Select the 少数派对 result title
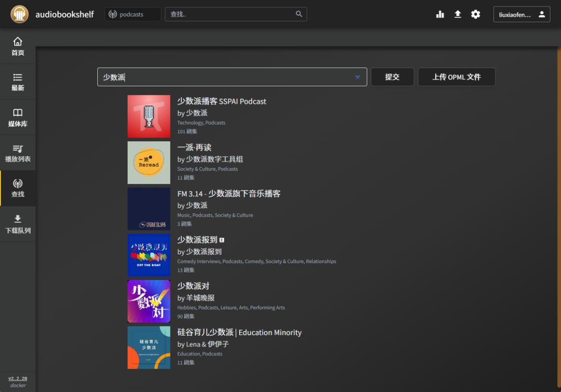This screenshot has width=561, height=392. [193, 286]
